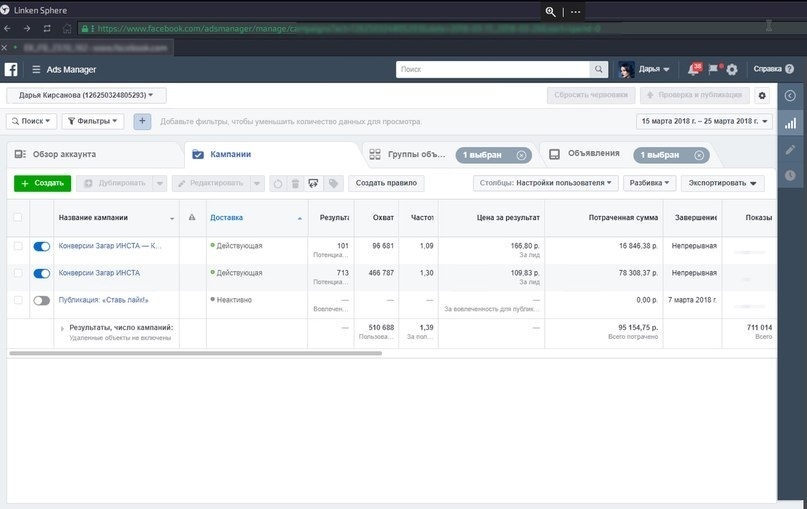The width and height of the screenshot is (807, 509).
Task: Click the warning triangle column header
Action: [192, 217]
